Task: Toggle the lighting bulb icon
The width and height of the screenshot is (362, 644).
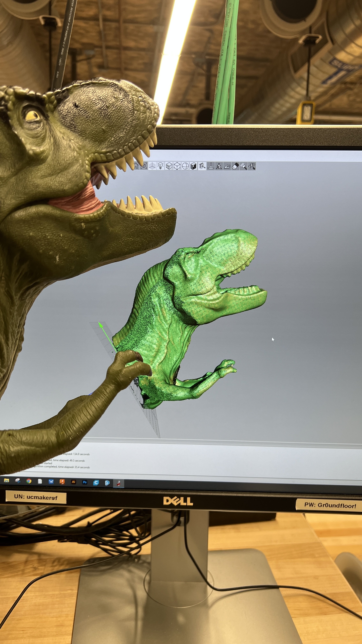Action: click(x=160, y=166)
